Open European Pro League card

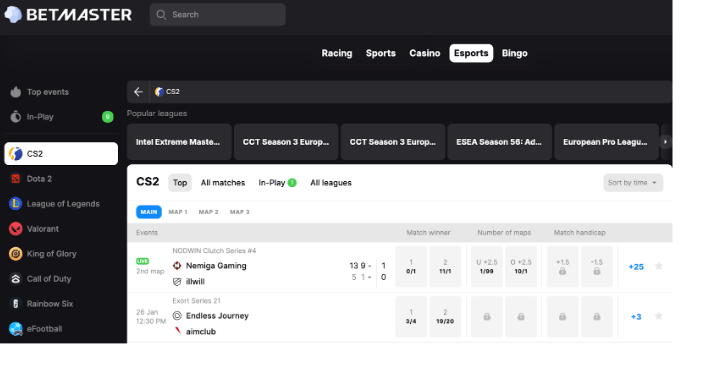(x=606, y=142)
